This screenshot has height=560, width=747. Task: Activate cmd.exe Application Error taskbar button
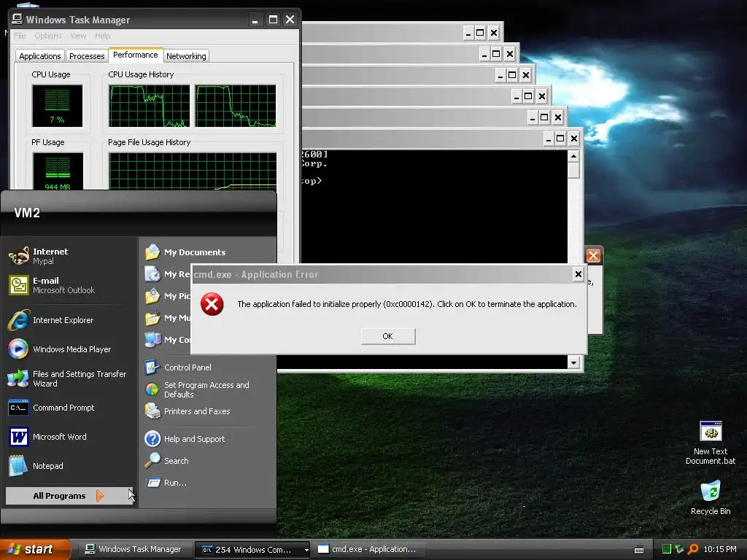click(368, 550)
